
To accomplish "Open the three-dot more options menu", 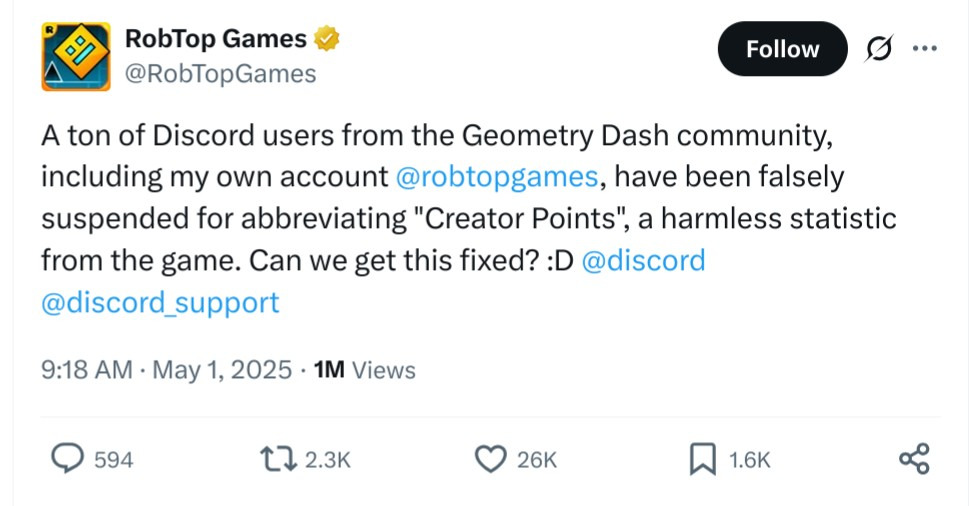I will 925,49.
